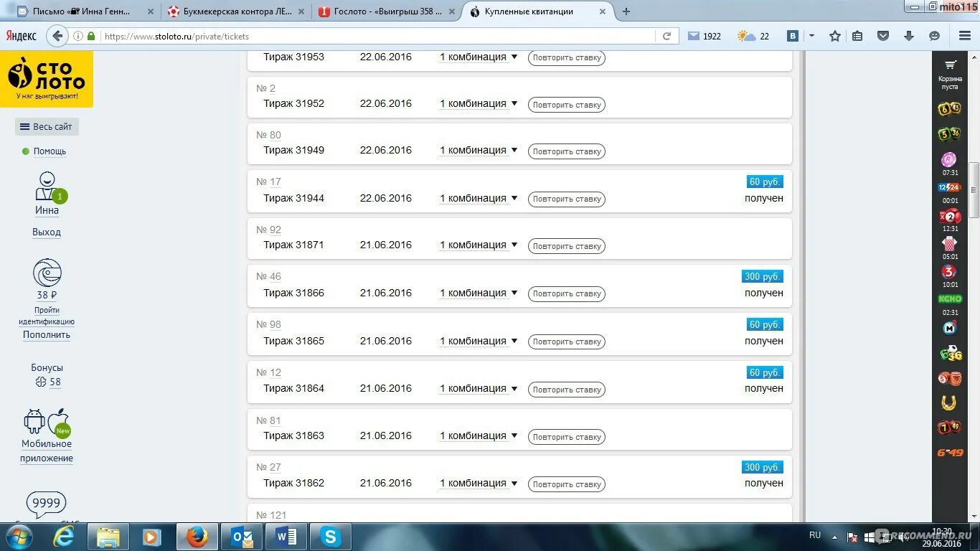Open Firefox downloads arrow icon

tap(908, 36)
